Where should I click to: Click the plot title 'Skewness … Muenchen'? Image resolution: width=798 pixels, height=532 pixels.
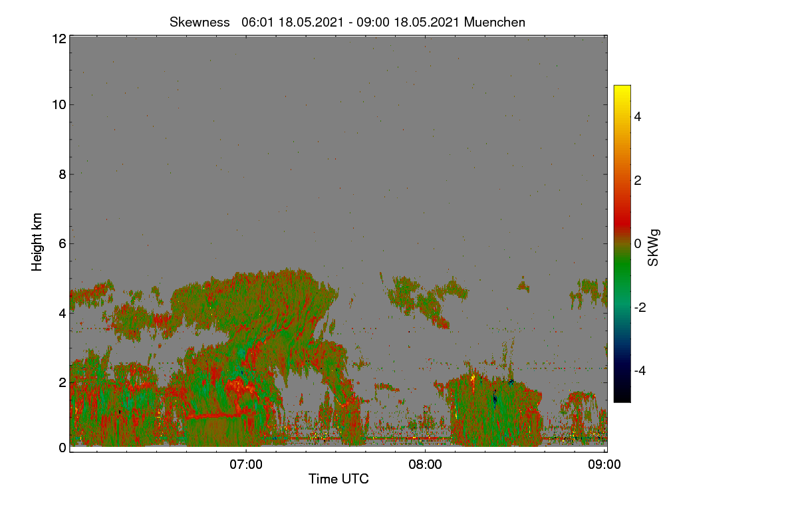(347, 22)
